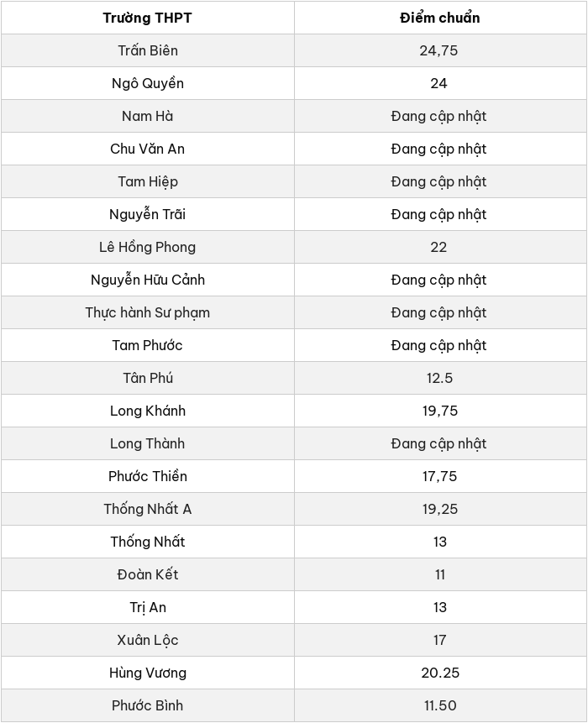Click the Nguyễn Trãi school name
The image size is (588, 723).
[x=148, y=214]
